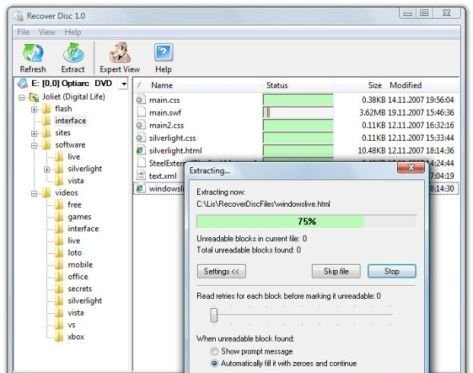Select the text.xml file name

pyautogui.click(x=163, y=176)
